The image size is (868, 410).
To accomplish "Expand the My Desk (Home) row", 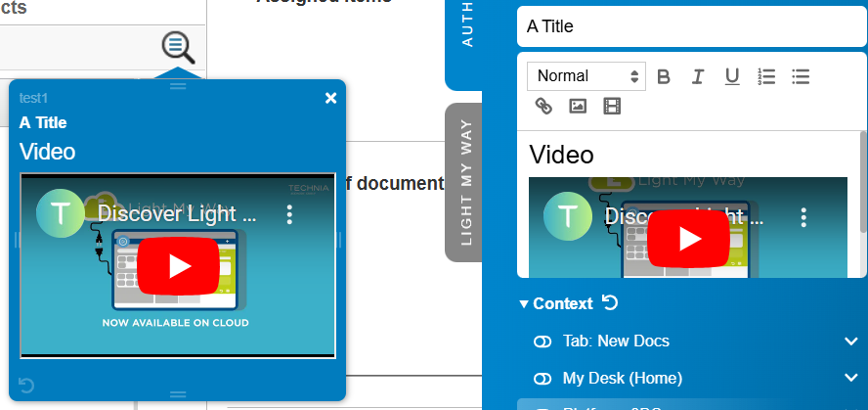I will pyautogui.click(x=851, y=378).
